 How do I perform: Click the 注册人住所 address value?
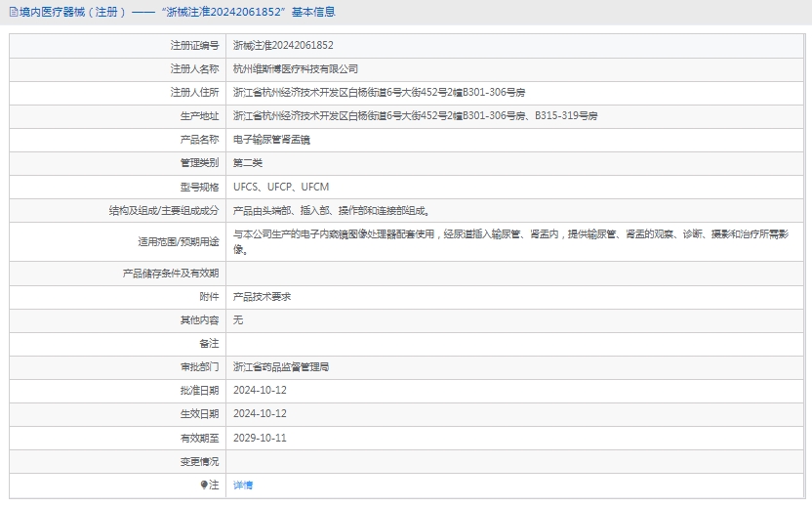(392, 92)
